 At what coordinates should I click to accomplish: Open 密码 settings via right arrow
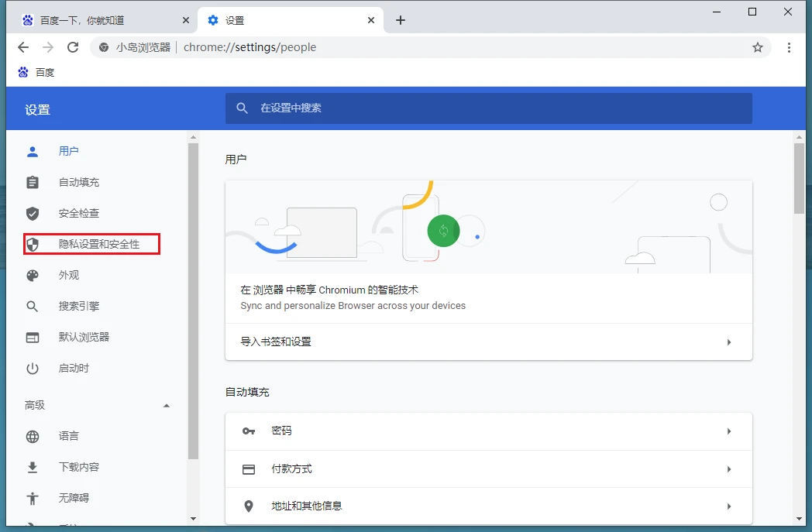click(x=728, y=431)
